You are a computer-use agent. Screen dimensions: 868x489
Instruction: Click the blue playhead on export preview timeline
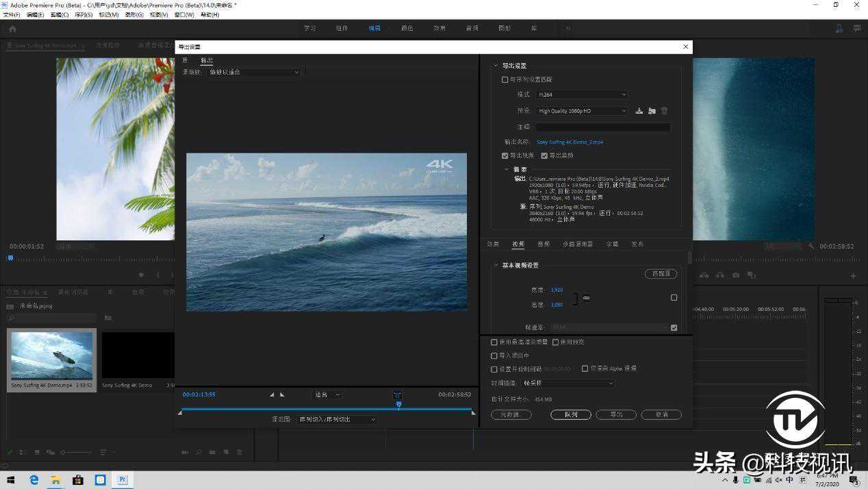click(x=398, y=405)
